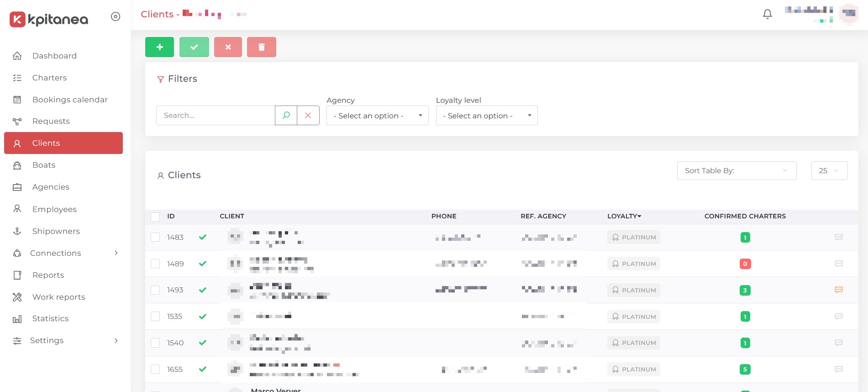This screenshot has height=392, width=868.
Task: Open comments icon for client 1483
Action: coord(839,237)
